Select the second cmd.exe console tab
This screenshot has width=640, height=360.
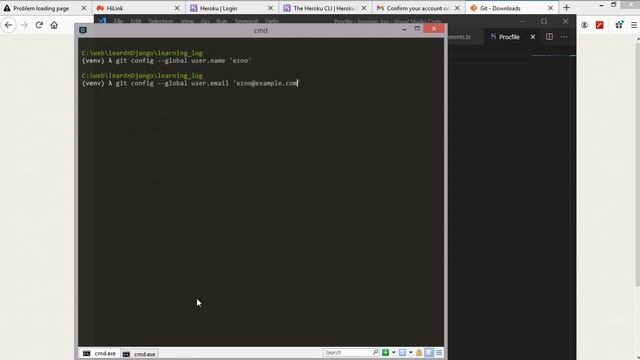139,354
